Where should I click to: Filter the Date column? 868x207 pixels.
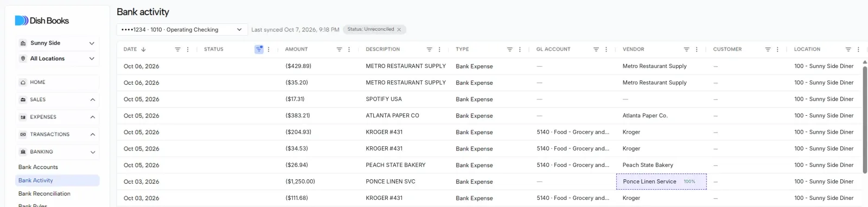(x=177, y=49)
